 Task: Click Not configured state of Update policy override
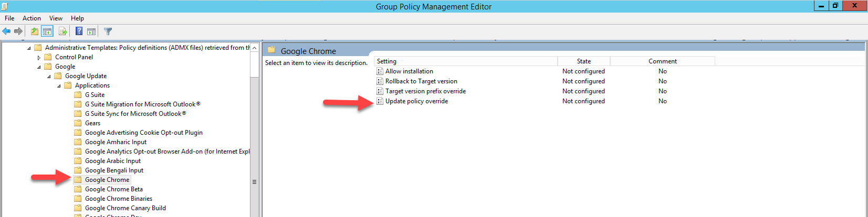point(583,101)
